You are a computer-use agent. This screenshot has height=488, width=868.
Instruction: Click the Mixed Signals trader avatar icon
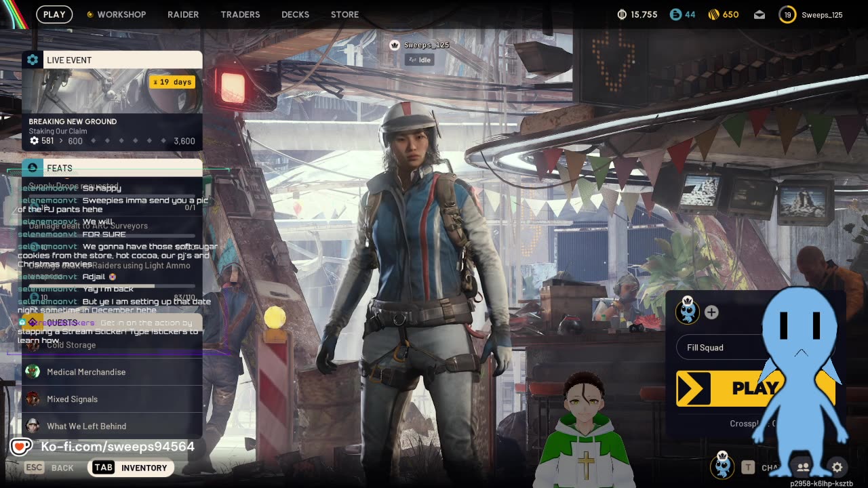tap(33, 399)
